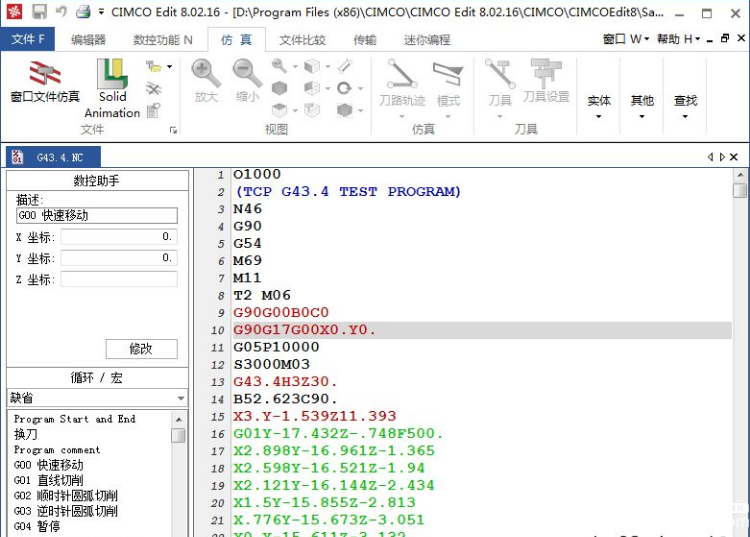Open the 窗口 W menu

(626, 39)
